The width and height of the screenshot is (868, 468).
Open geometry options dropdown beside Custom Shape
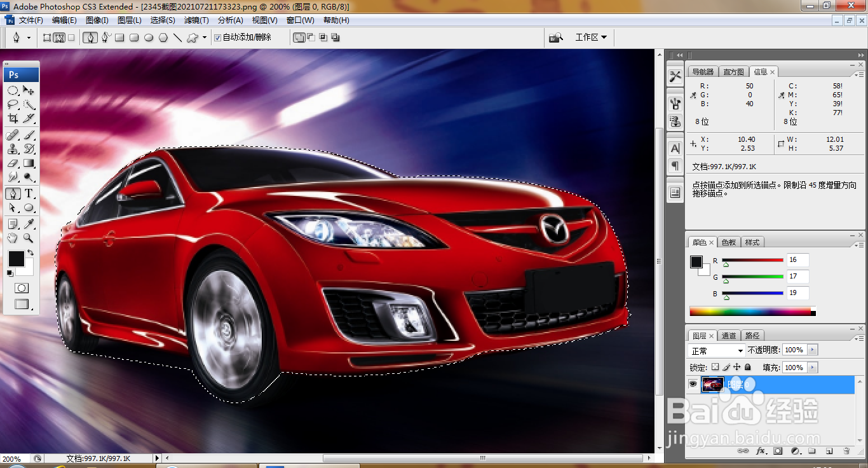[205, 38]
